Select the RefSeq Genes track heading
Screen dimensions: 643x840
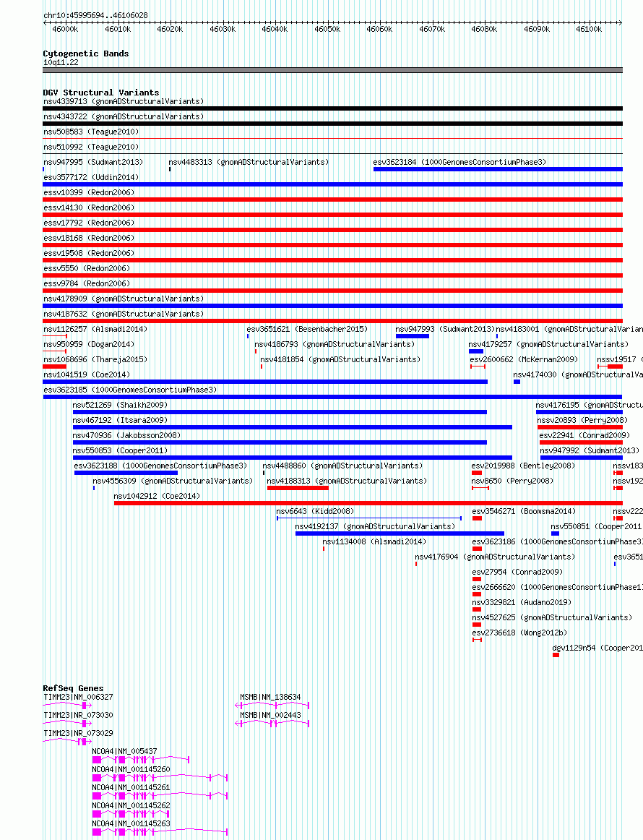point(74,688)
